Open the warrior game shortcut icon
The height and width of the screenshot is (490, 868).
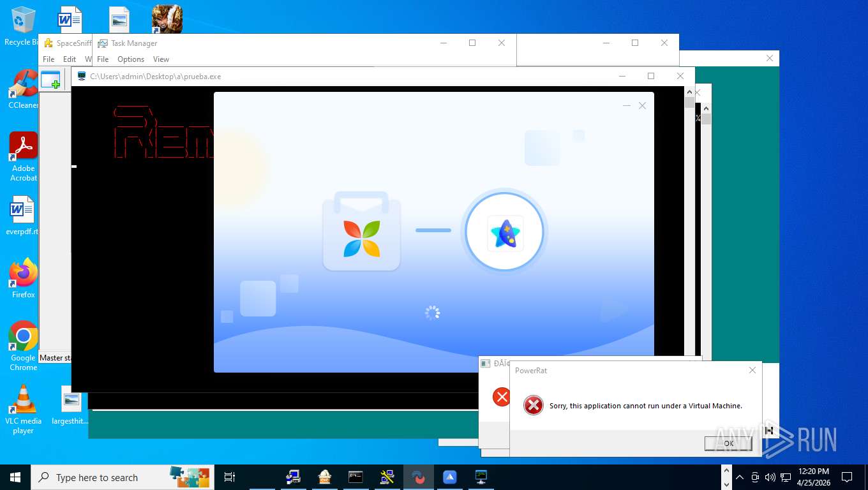click(167, 19)
